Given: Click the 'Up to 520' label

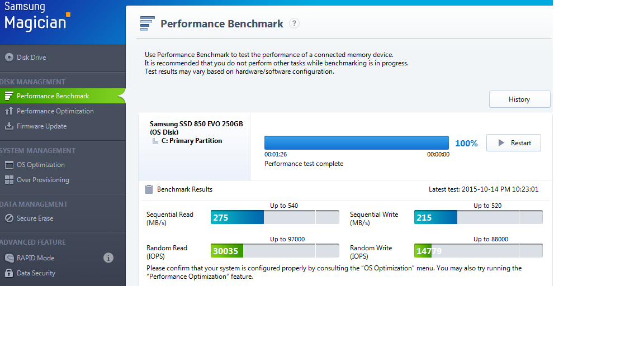Looking at the screenshot, I should [x=487, y=206].
